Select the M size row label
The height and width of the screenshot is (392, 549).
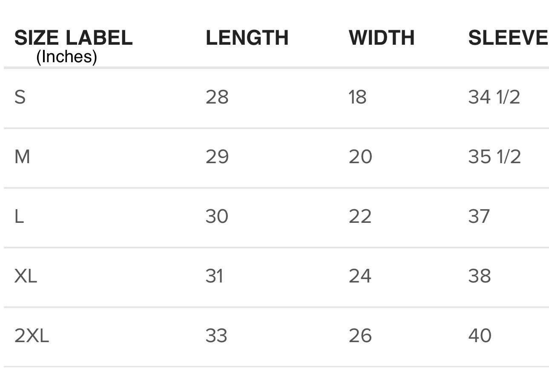pos(22,157)
